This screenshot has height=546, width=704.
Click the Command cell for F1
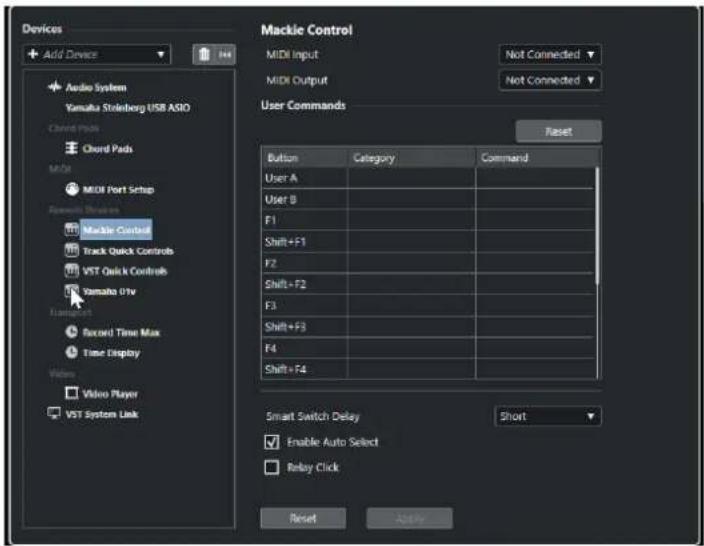coord(536,220)
